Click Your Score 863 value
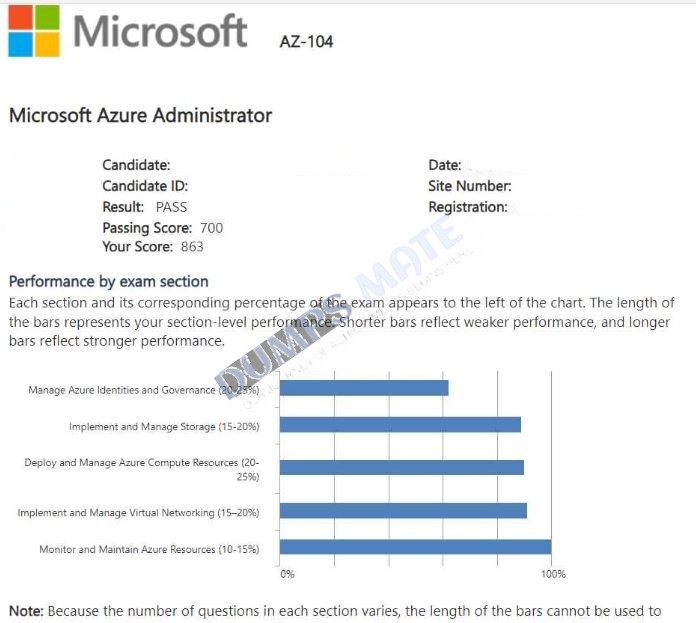Image resolution: width=696 pixels, height=623 pixels. coord(192,247)
